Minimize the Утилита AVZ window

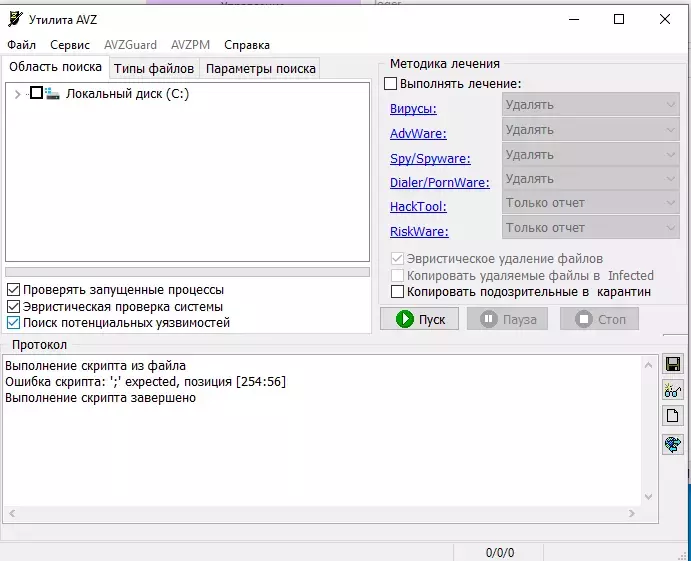pyautogui.click(x=574, y=19)
